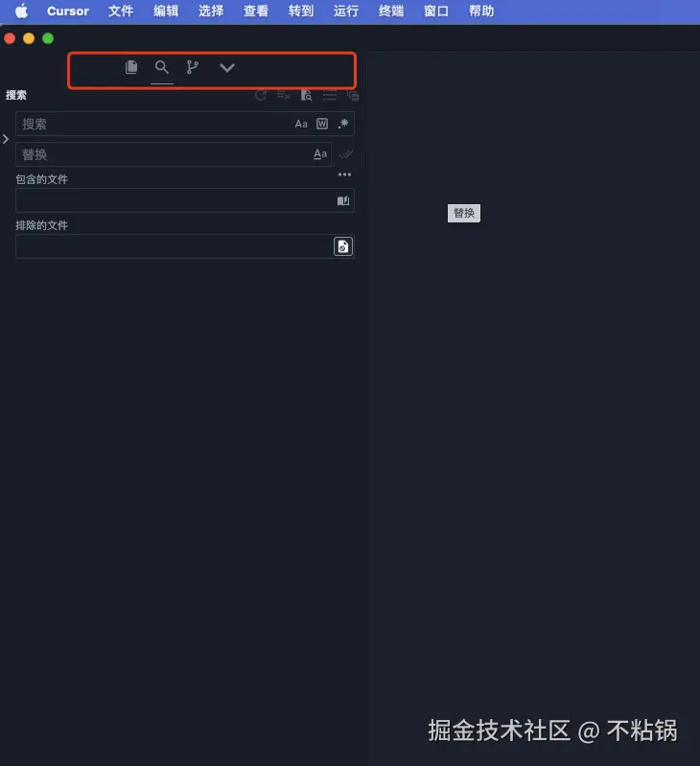Select the Search magnifier icon in activity bar
The image size is (700, 766).
(162, 67)
